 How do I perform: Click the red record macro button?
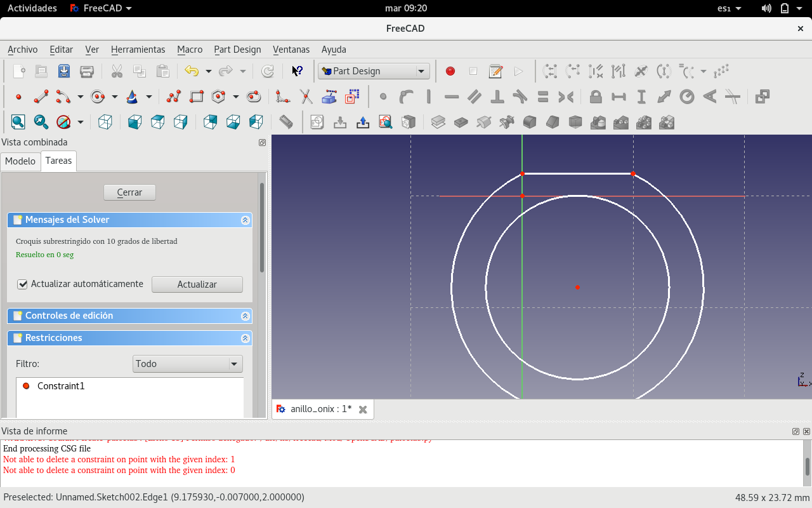tap(450, 71)
